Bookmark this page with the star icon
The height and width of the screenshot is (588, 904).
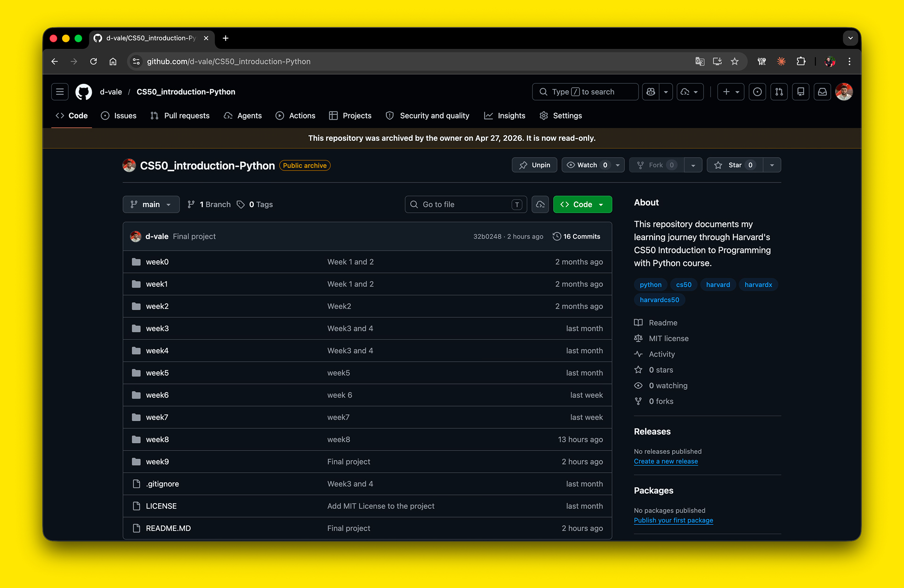coord(734,62)
